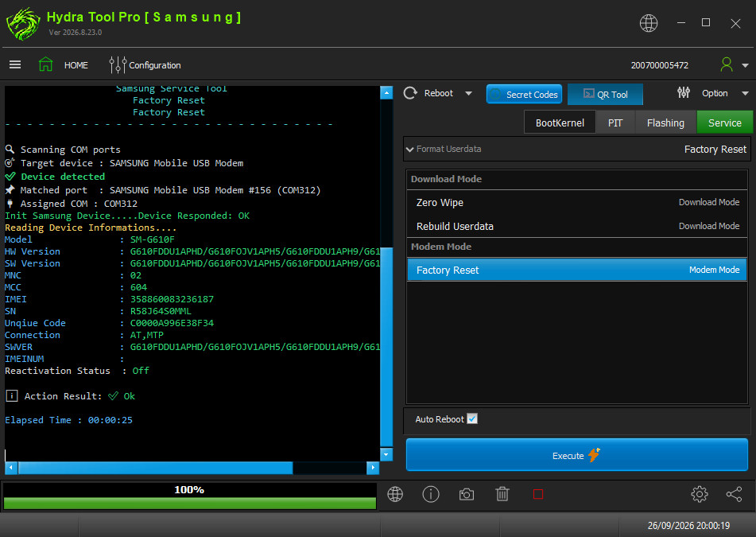The width and height of the screenshot is (756, 537).
Task: Take a screenshot with the camera icon
Action: [x=466, y=494]
